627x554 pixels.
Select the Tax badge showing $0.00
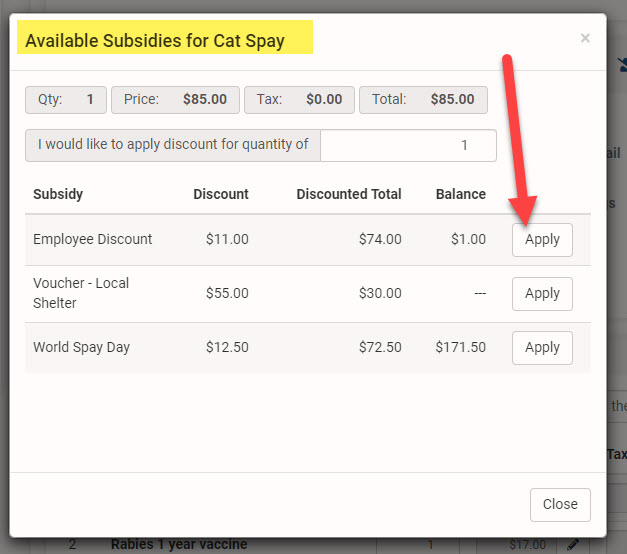pos(299,100)
